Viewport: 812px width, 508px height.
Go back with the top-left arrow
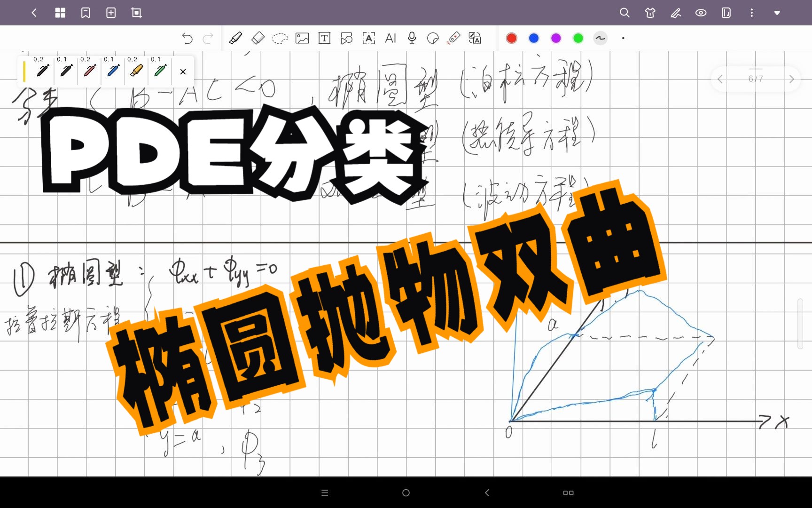[34, 13]
